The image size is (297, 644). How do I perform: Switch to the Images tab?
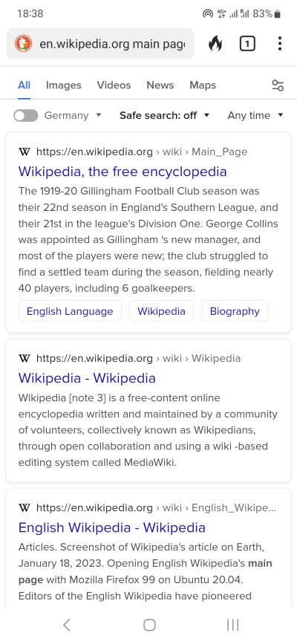[x=63, y=85]
